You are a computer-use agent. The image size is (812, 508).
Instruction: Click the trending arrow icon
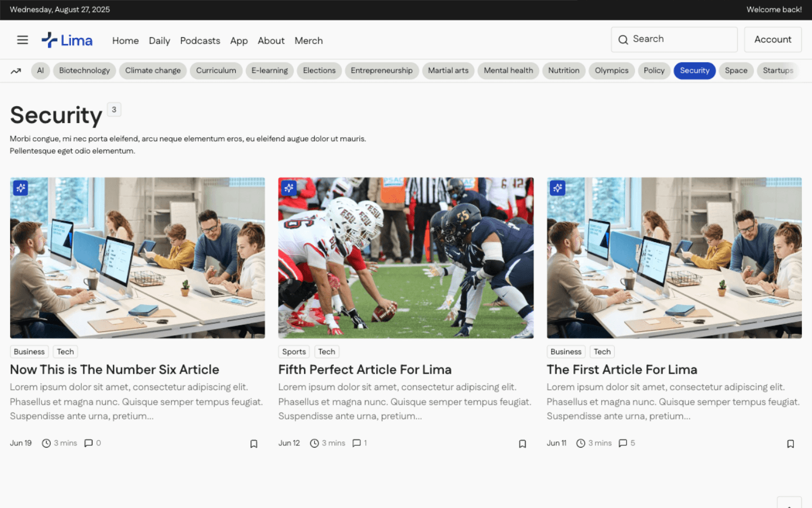tap(16, 71)
